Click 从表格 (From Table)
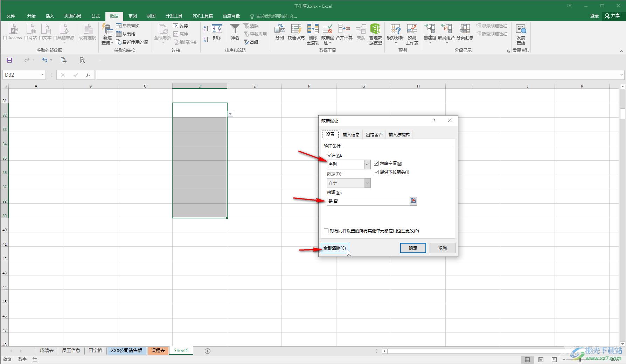 click(126, 34)
